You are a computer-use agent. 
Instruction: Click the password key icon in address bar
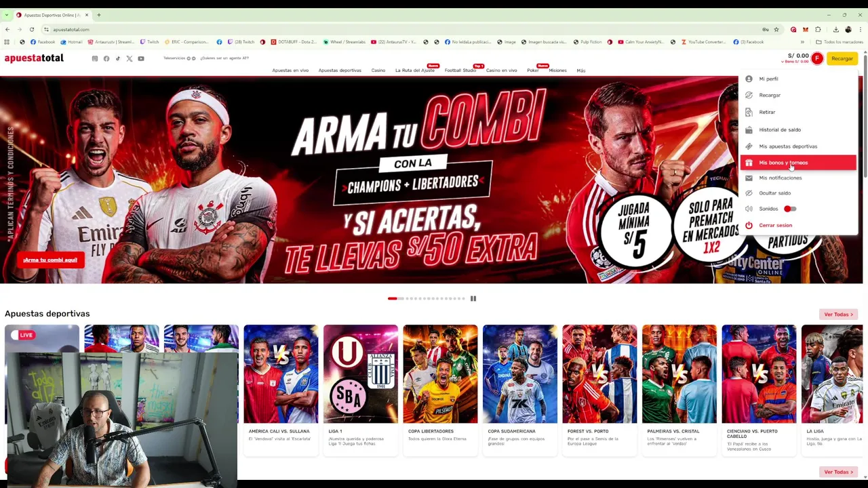766,29
